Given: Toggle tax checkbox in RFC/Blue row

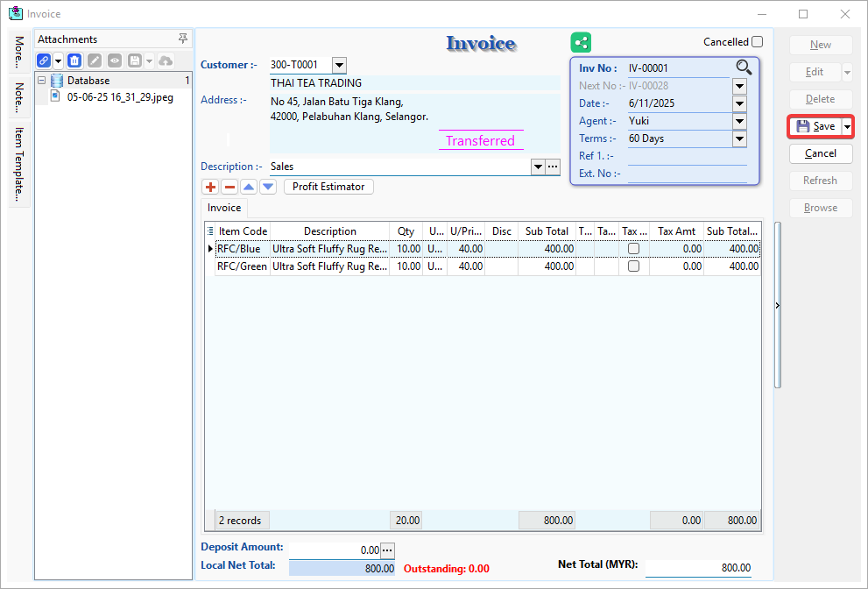Looking at the screenshot, I should pos(634,249).
